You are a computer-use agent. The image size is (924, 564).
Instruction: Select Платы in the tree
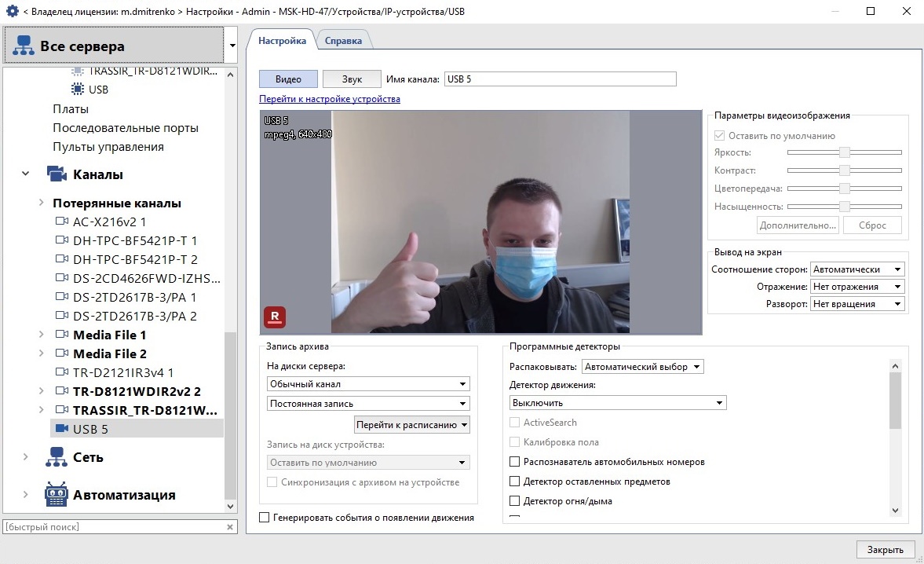tap(71, 109)
